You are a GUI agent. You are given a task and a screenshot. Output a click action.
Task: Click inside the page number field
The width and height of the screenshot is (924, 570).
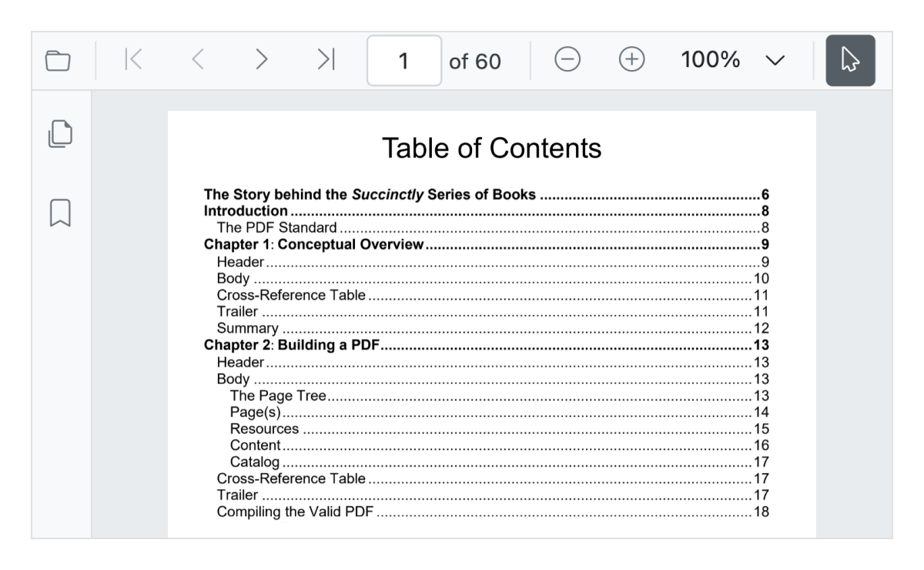tap(403, 59)
